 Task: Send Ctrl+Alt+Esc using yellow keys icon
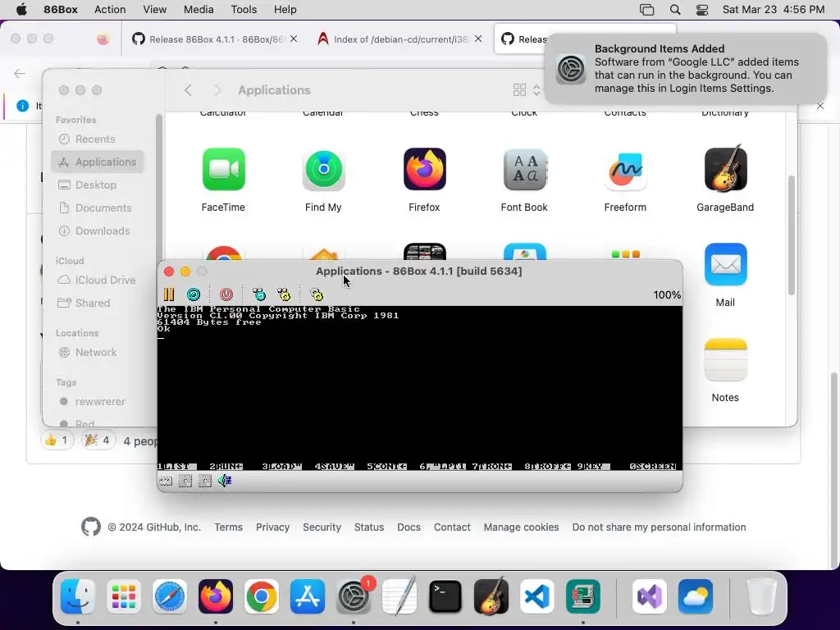283,294
